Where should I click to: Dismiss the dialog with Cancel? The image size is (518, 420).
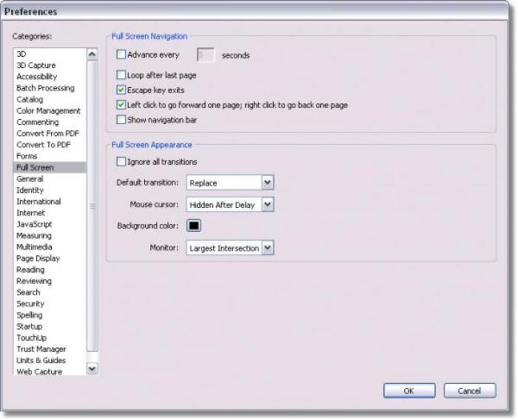(470, 391)
